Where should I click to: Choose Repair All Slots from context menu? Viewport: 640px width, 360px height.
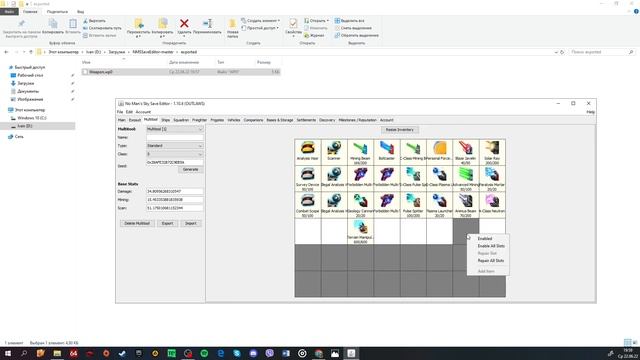[491, 261]
